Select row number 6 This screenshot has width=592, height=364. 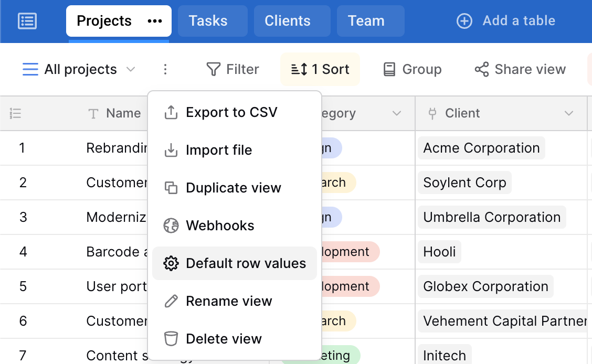(23, 321)
